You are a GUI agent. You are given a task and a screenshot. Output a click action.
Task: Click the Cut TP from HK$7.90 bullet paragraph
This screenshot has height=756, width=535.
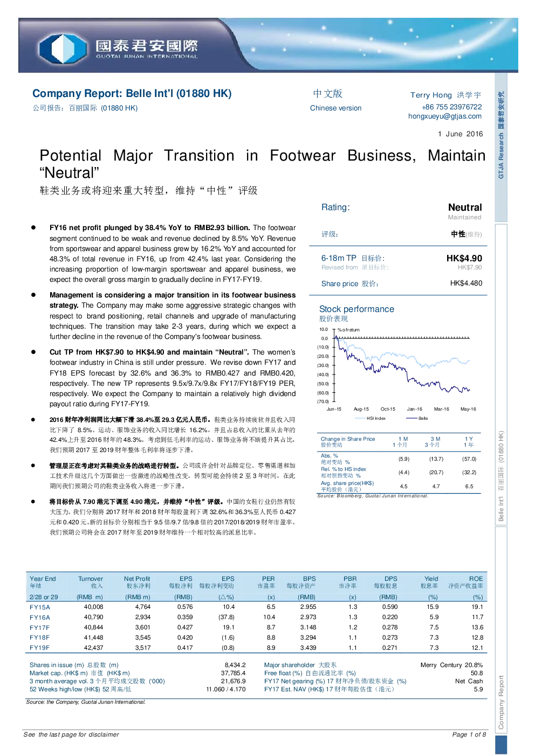173,378
